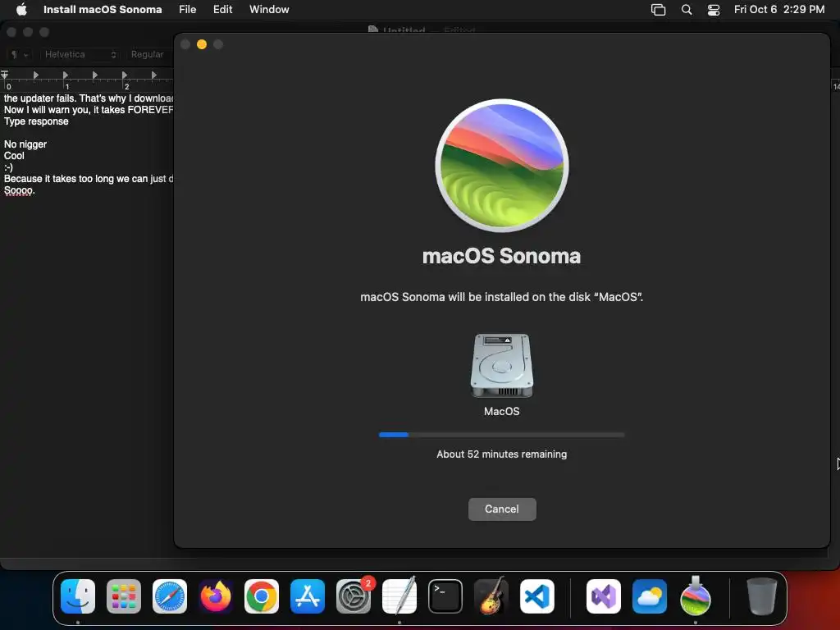Open Terminal from the Dock
This screenshot has width=840, height=630.
[445, 596]
